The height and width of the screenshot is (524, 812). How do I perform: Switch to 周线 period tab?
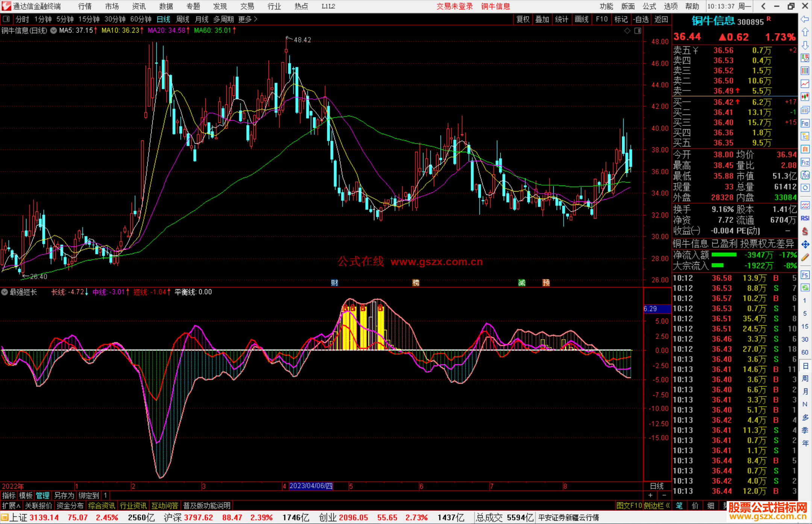click(183, 19)
